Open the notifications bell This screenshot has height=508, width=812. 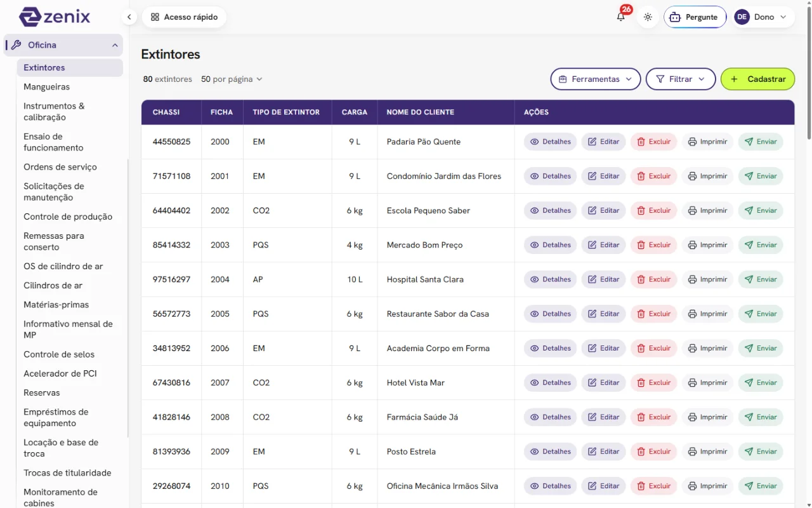pyautogui.click(x=621, y=17)
